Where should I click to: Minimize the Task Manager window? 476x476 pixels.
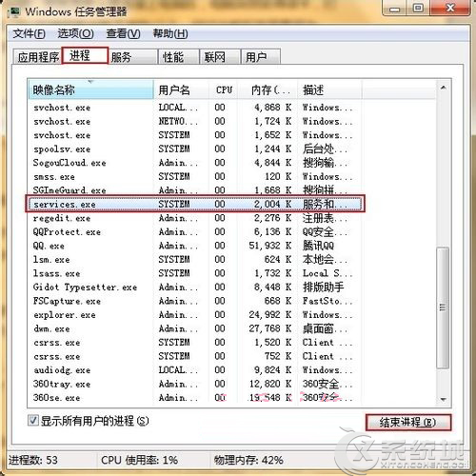tap(394, 9)
